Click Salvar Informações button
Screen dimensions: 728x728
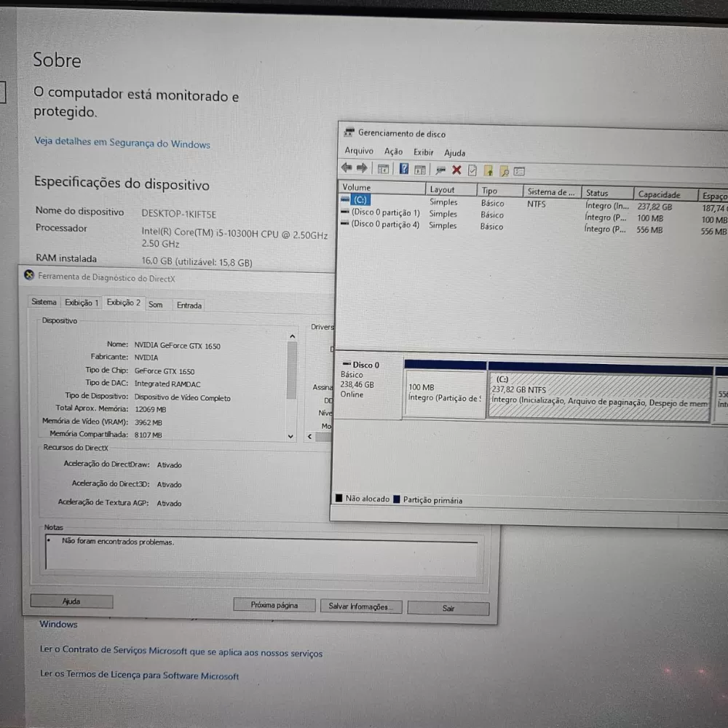click(x=361, y=606)
